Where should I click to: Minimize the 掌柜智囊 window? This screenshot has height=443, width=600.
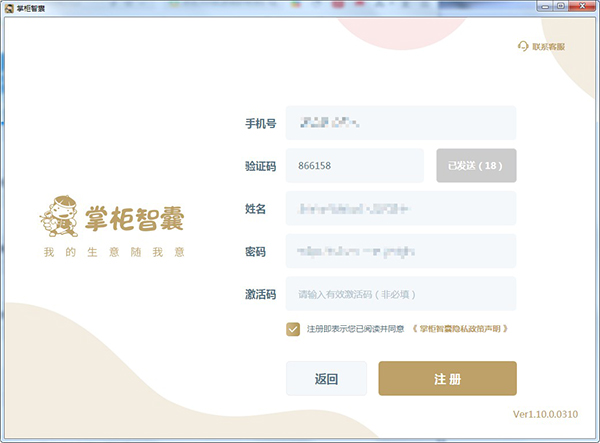tap(545, 7)
